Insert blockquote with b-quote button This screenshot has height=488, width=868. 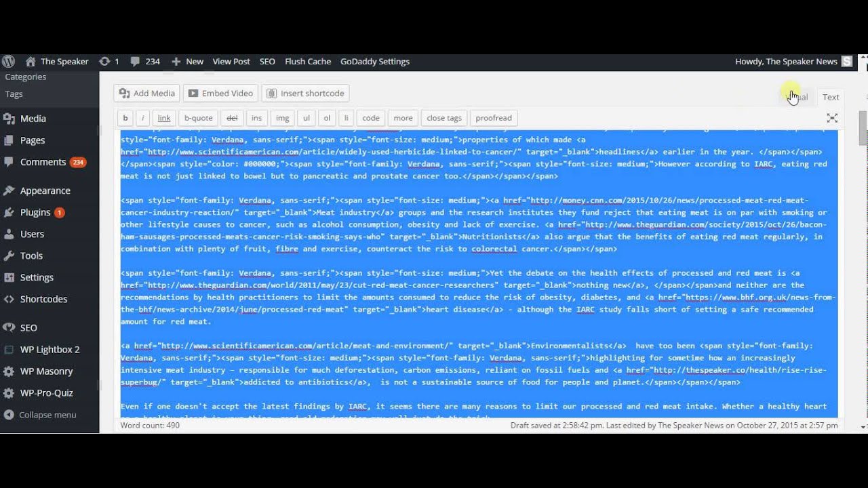[x=198, y=118]
